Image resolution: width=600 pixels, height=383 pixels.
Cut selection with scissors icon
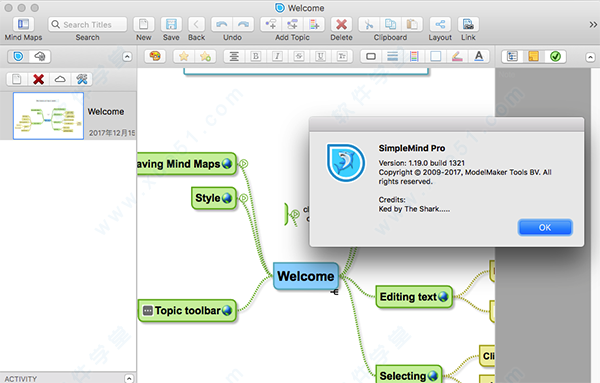coord(369,24)
